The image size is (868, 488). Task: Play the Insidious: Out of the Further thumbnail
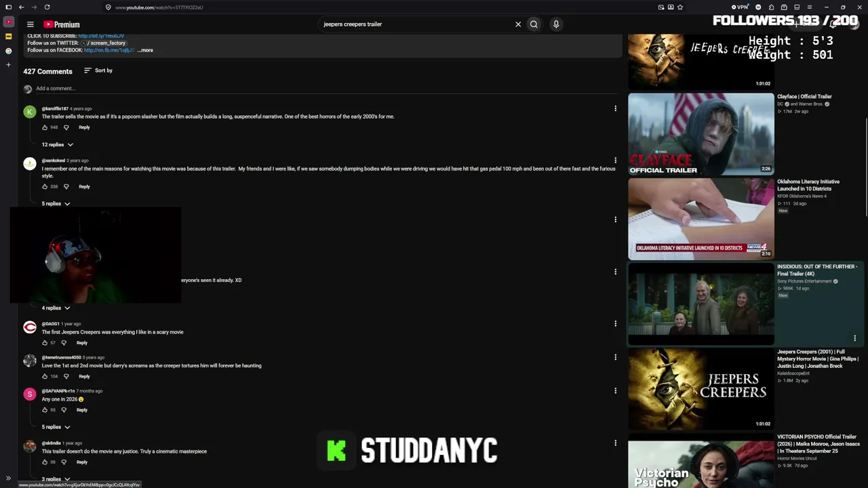[x=701, y=304]
